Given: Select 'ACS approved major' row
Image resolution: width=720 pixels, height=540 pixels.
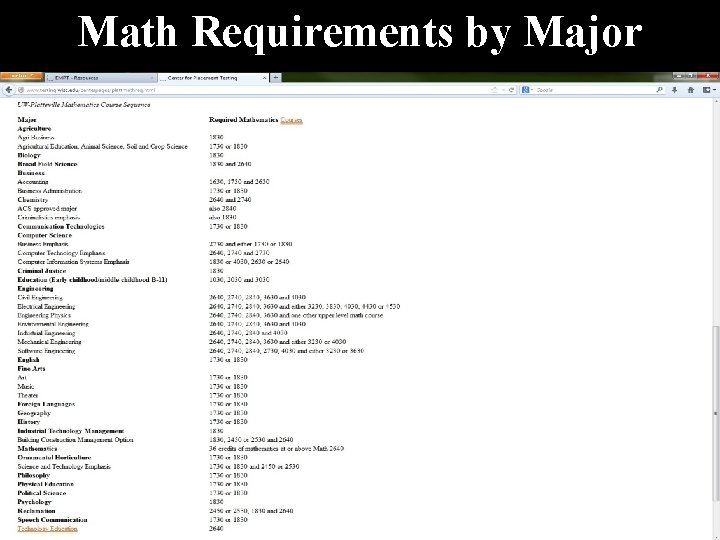Looking at the screenshot, I should pos(47,208).
